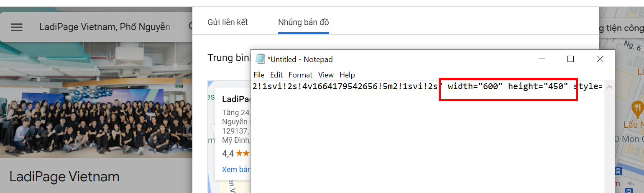This screenshot has height=193, width=644.
Task: Maximize the Notepad window
Action: tap(570, 59)
